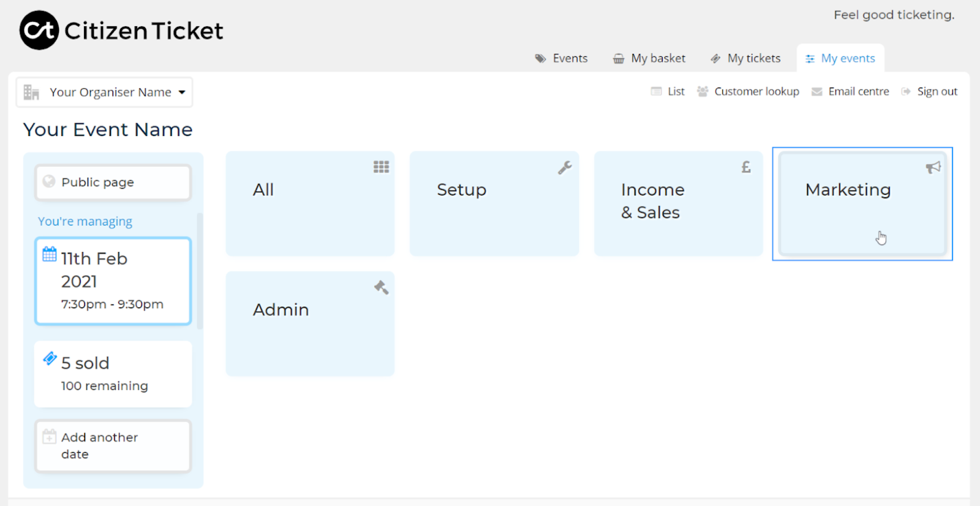Viewport: 980px width, 506px height.
Task: Click the envelope icon beside Email centre
Action: coord(816,91)
